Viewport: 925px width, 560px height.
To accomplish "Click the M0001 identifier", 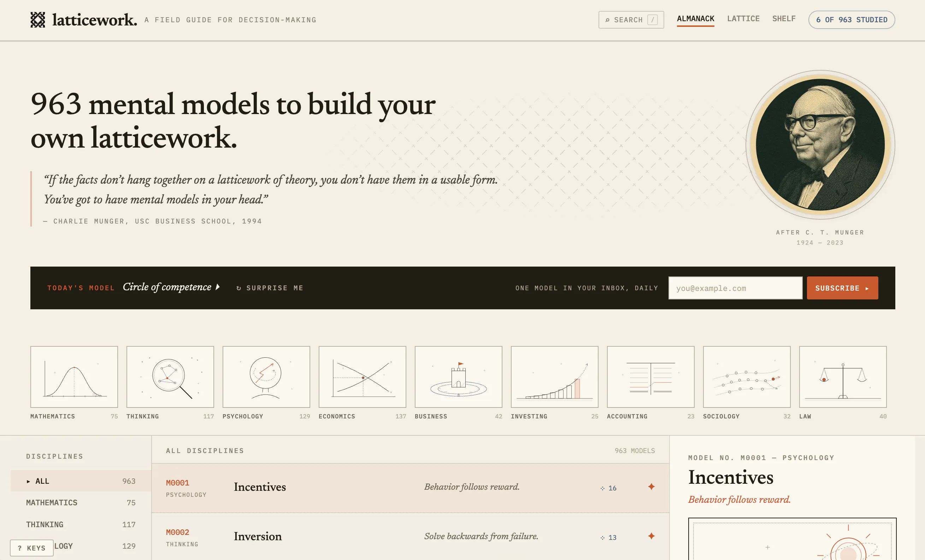I will pos(178,483).
